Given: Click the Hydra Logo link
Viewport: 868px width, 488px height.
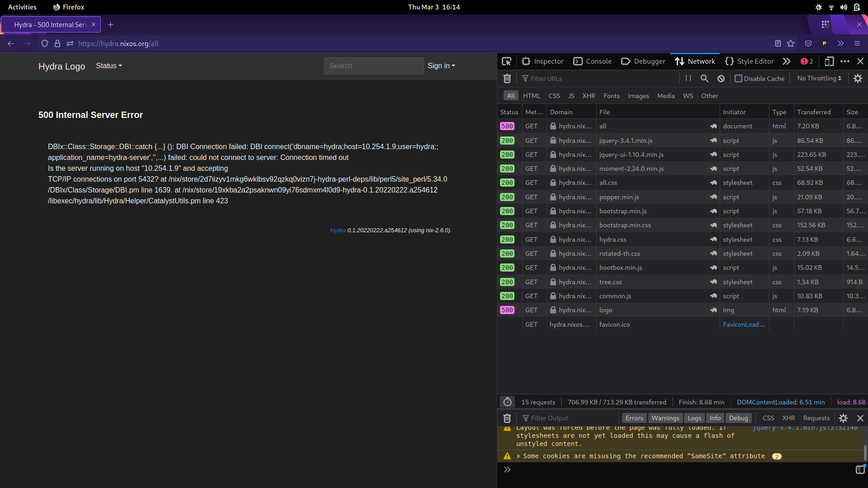Looking at the screenshot, I should 61,66.
